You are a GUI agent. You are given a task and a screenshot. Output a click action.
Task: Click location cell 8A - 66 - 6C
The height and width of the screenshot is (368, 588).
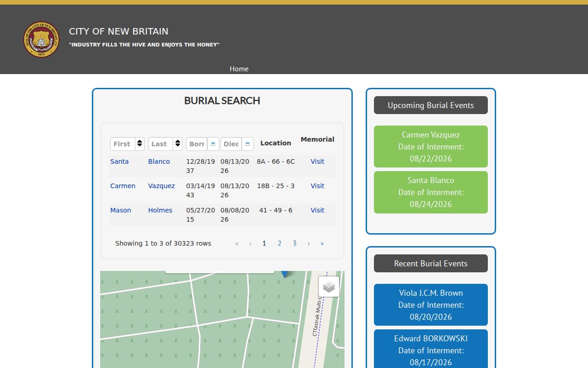click(276, 161)
